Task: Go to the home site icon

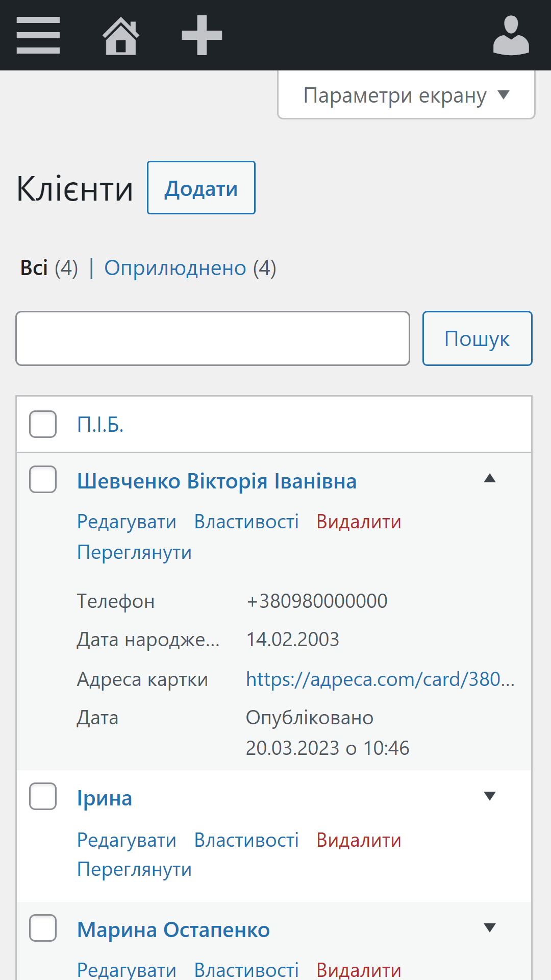Action: point(120,35)
